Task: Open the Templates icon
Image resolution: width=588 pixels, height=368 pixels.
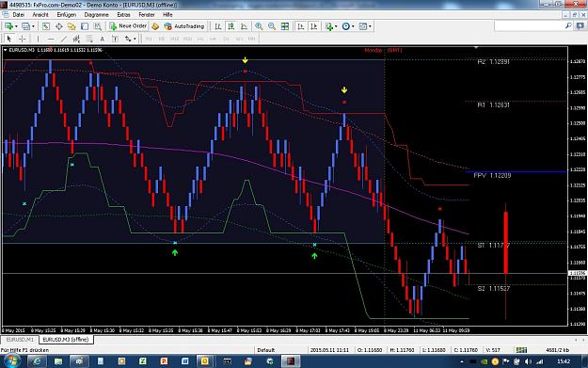Action: click(362, 26)
